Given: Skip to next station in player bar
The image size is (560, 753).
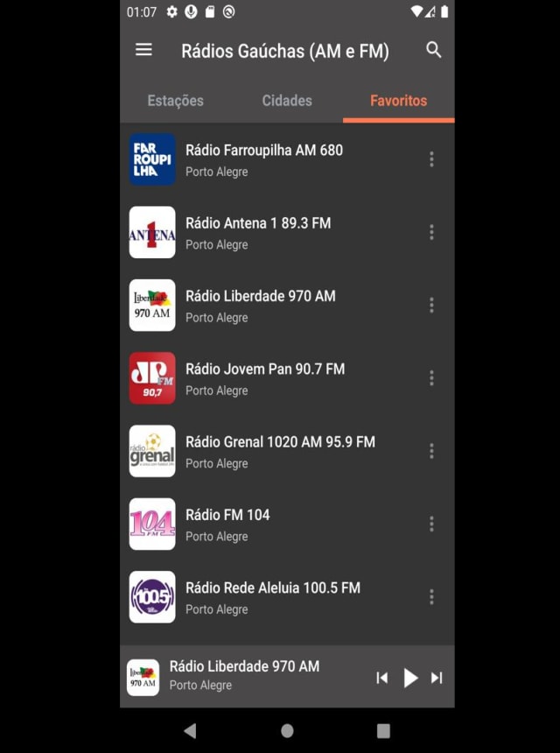Looking at the screenshot, I should [x=437, y=678].
